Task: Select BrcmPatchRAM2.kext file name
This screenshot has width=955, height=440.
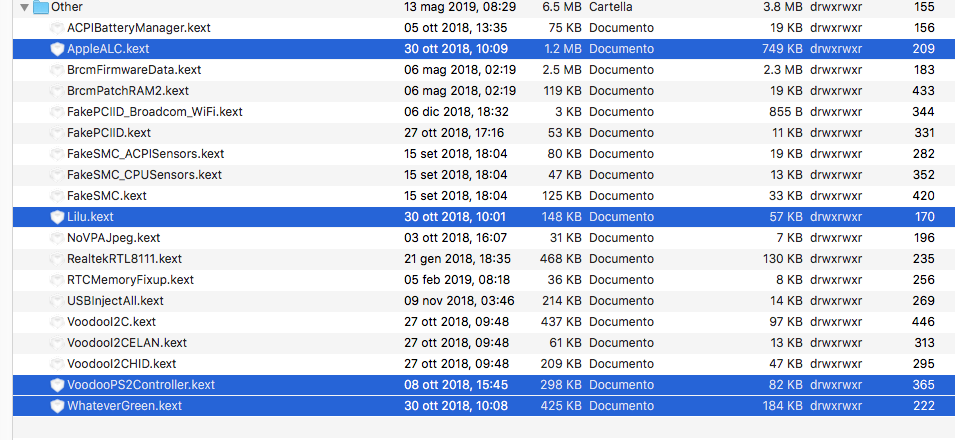Action: click(x=128, y=91)
